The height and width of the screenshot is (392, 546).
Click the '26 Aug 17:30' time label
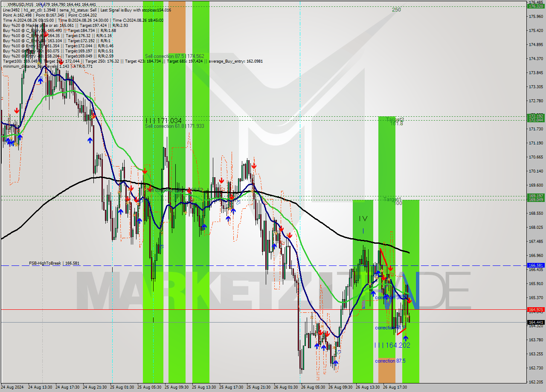click(395, 388)
